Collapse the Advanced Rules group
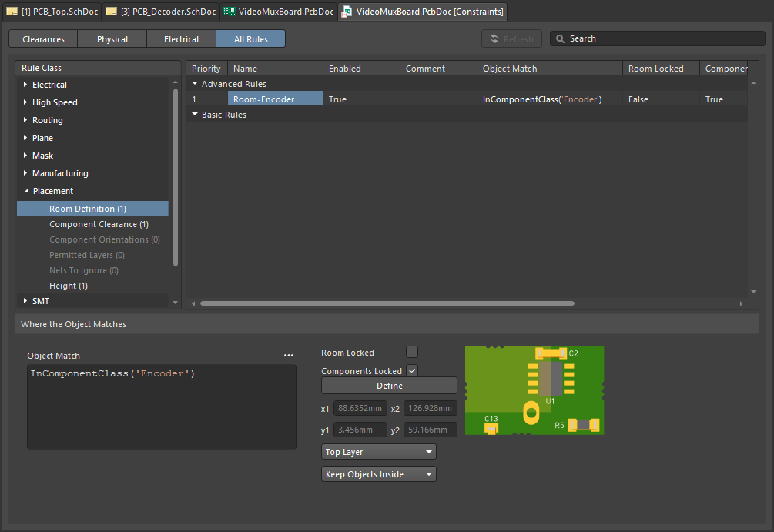The width and height of the screenshot is (774, 532). 195,83
